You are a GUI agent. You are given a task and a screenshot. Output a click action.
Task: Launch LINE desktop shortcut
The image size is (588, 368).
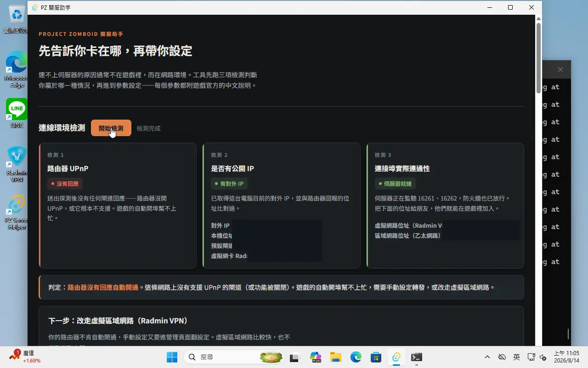[x=17, y=113]
